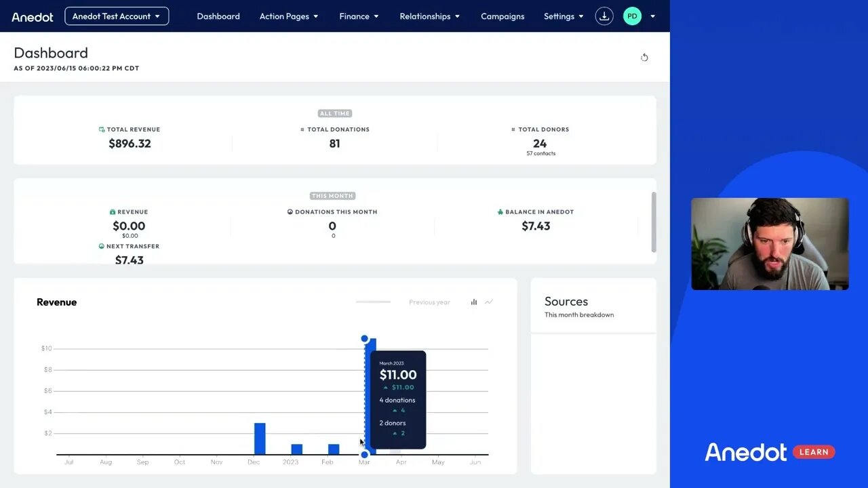Click the presenter webcam thumbnail
The image size is (868, 488).
click(x=770, y=244)
